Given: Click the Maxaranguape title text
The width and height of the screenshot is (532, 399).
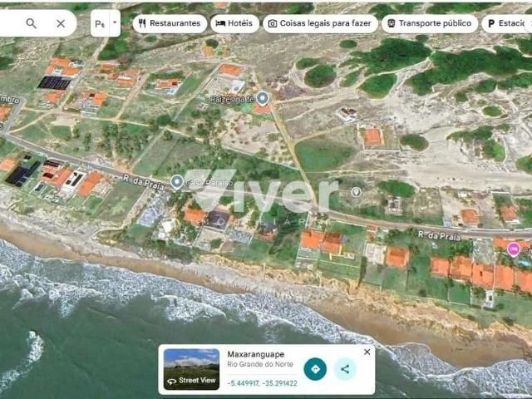Looking at the screenshot, I should tap(256, 354).
